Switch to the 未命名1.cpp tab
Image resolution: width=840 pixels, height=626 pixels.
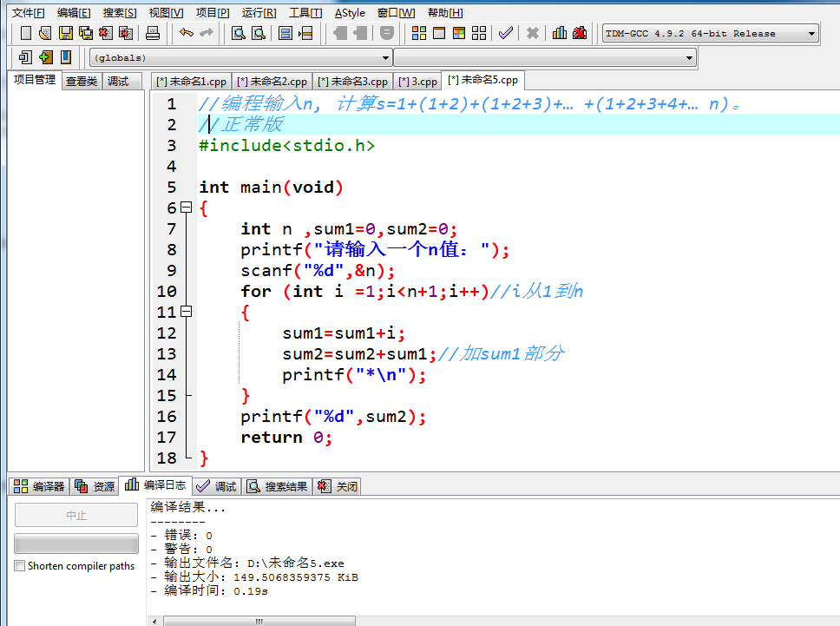tap(191, 82)
